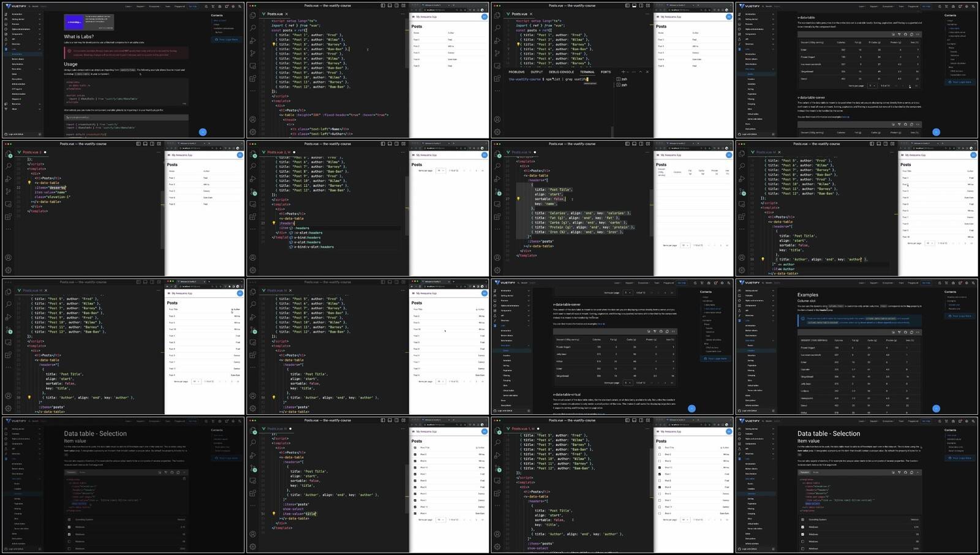This screenshot has width=980, height=555.
Task: Go to next page in the fully selected Posts preview
Action: [476, 519]
